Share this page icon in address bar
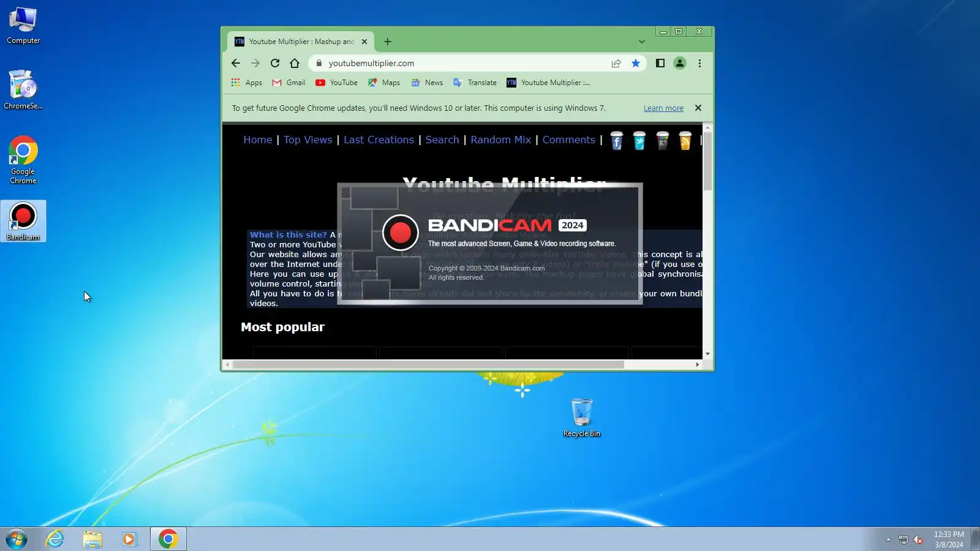 pos(616,63)
